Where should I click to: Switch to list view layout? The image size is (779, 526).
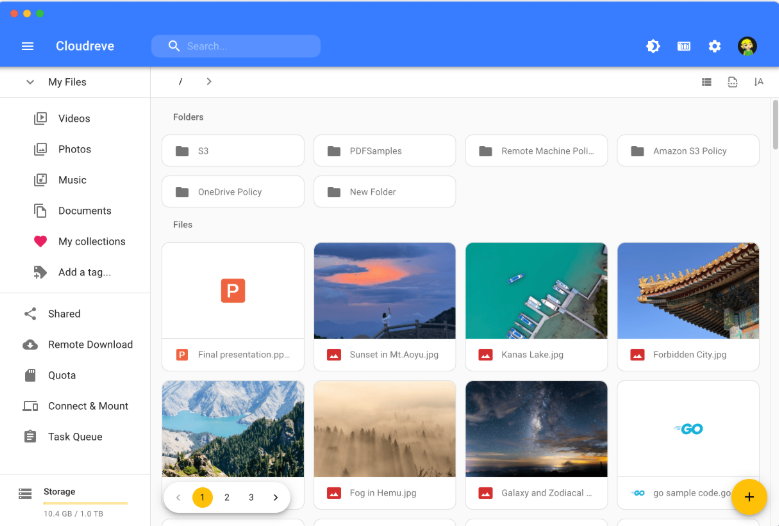click(x=707, y=82)
